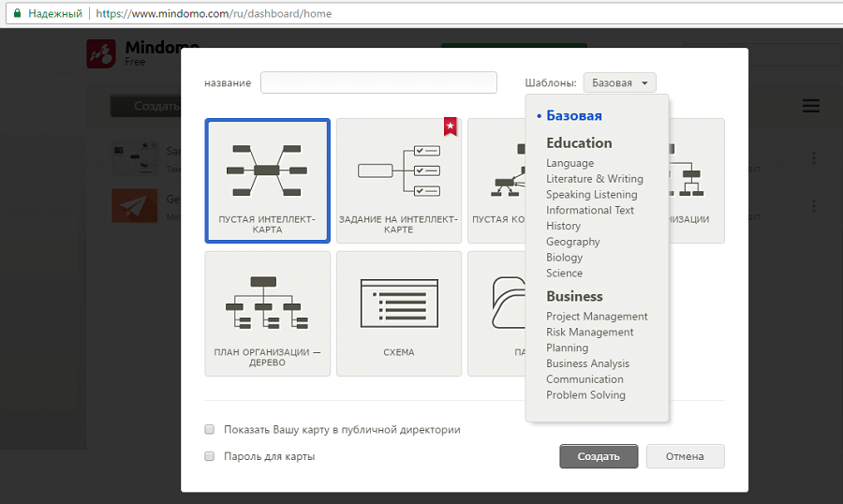Pick the Geography template category

(x=573, y=242)
